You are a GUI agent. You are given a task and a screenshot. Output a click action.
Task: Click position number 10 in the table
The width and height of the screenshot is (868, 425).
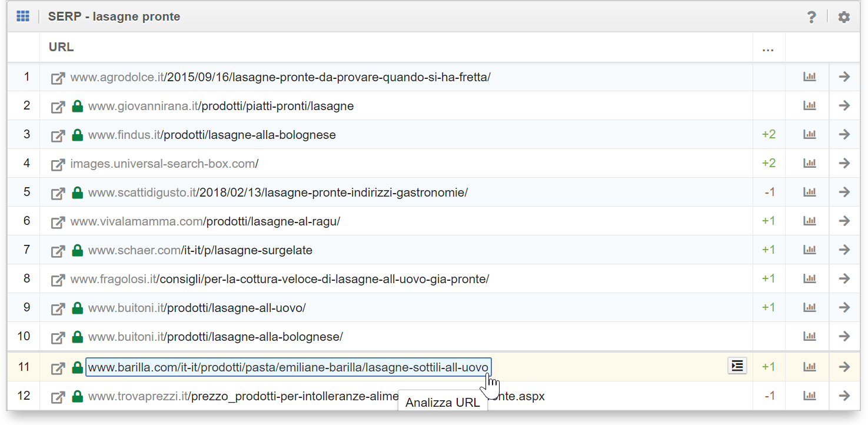[x=24, y=337]
